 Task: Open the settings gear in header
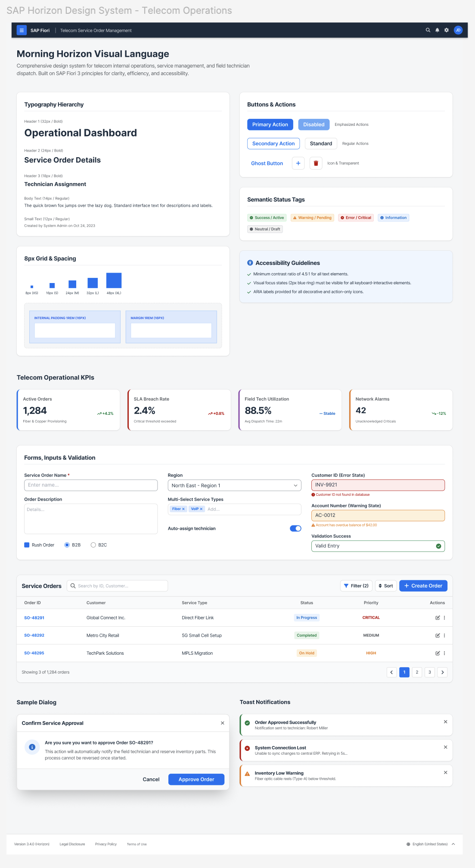tap(447, 30)
